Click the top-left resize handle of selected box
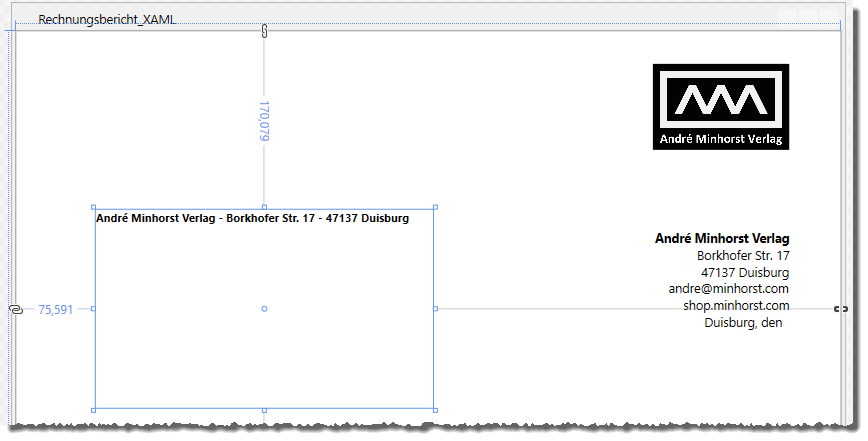Image resolution: width=868 pixels, height=441 pixels. pos(93,208)
